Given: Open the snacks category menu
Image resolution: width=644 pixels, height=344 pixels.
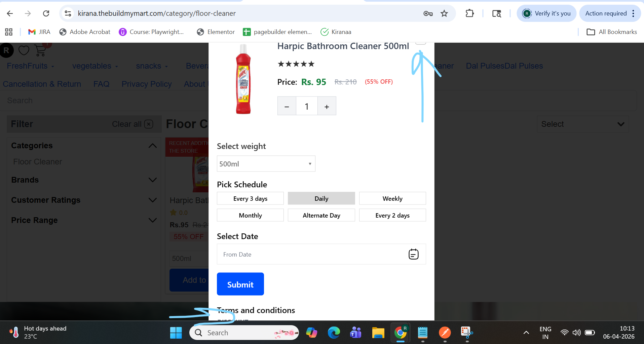Looking at the screenshot, I should pos(152,66).
